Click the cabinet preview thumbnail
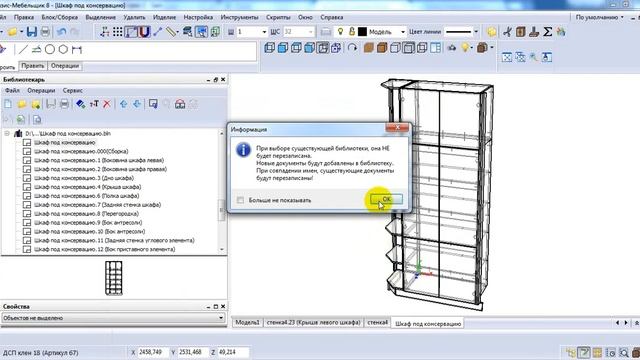 click(x=114, y=278)
